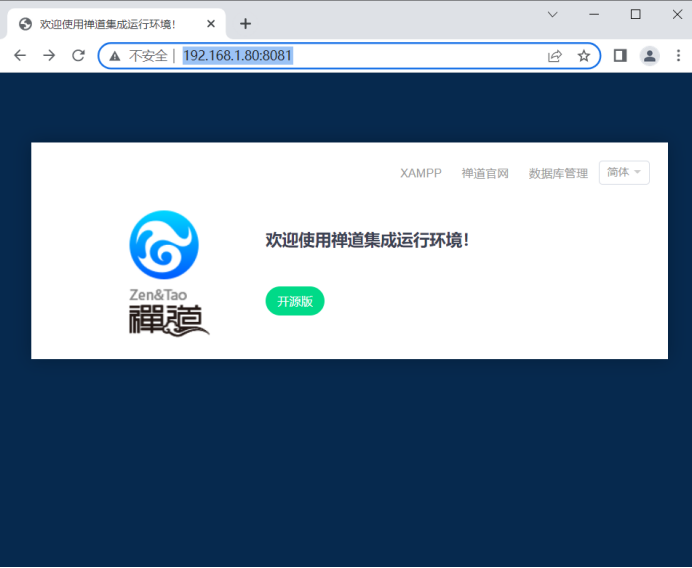Click the 不安全 label text

point(148,56)
